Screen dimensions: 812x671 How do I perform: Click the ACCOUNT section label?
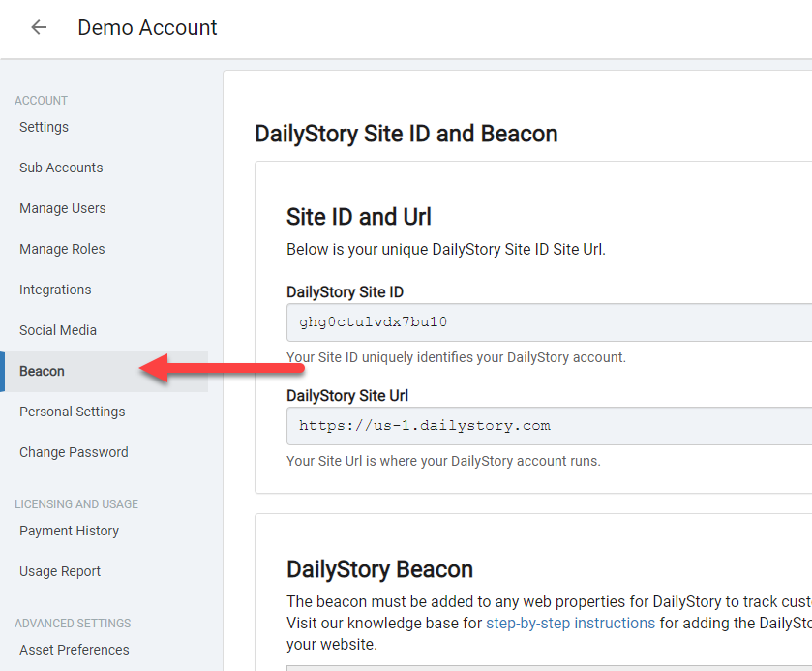tap(41, 101)
